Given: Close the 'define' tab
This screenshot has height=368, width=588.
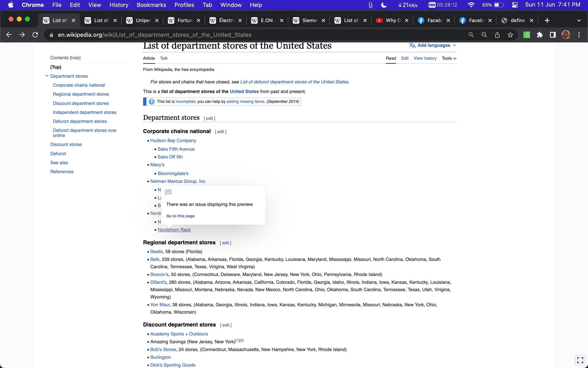Looking at the screenshot, I should 531,20.
